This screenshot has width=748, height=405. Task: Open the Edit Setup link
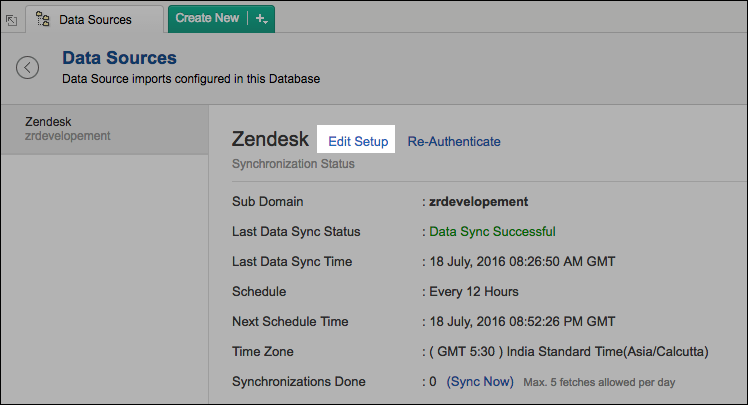[357, 141]
